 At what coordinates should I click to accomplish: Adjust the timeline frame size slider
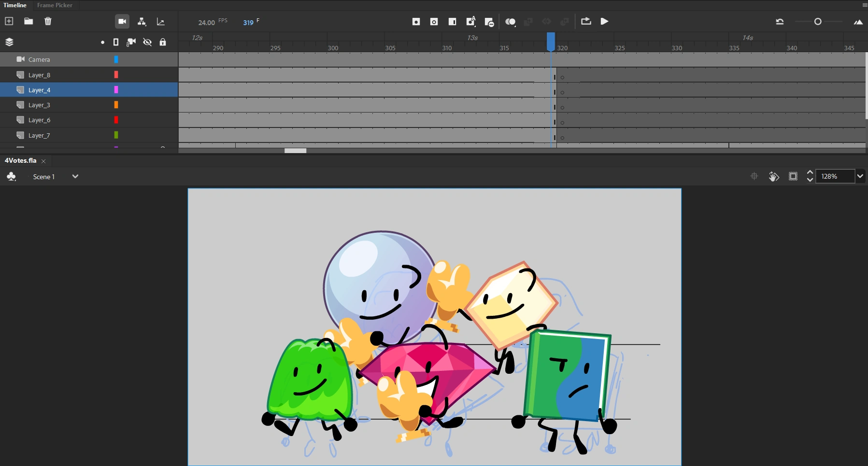click(x=818, y=22)
